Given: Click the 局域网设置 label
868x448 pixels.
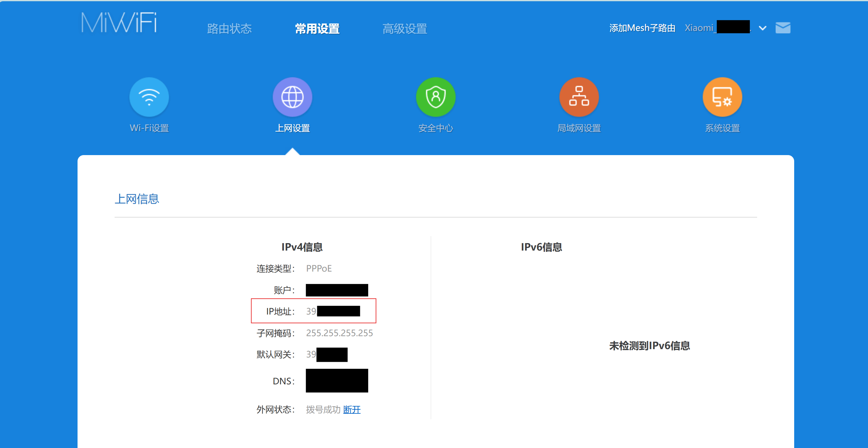Looking at the screenshot, I should (x=579, y=128).
